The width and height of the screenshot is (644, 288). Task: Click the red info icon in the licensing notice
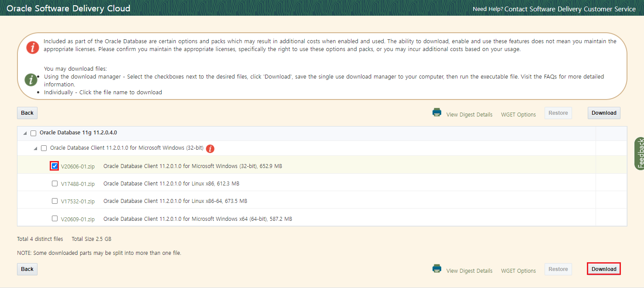coord(33,47)
